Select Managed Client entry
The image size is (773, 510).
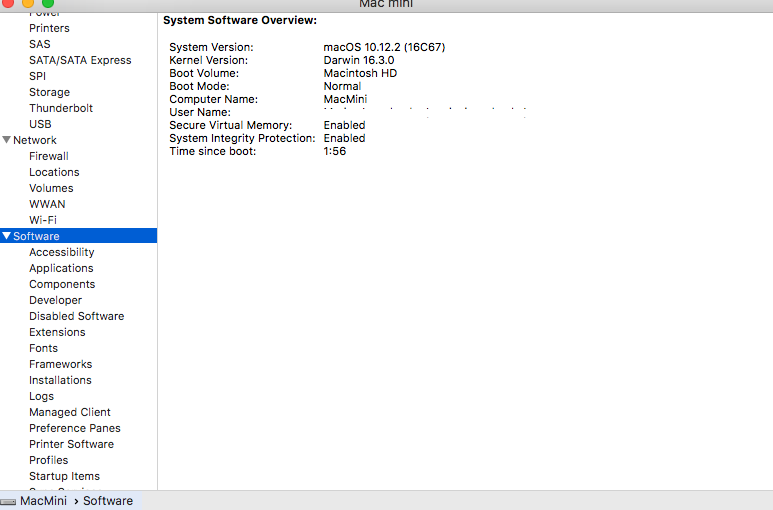70,412
